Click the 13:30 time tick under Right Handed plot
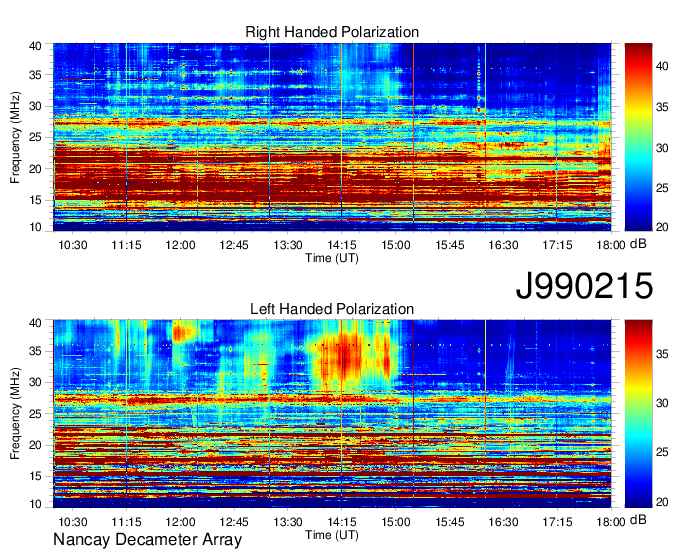The width and height of the screenshot is (680, 552). (288, 245)
